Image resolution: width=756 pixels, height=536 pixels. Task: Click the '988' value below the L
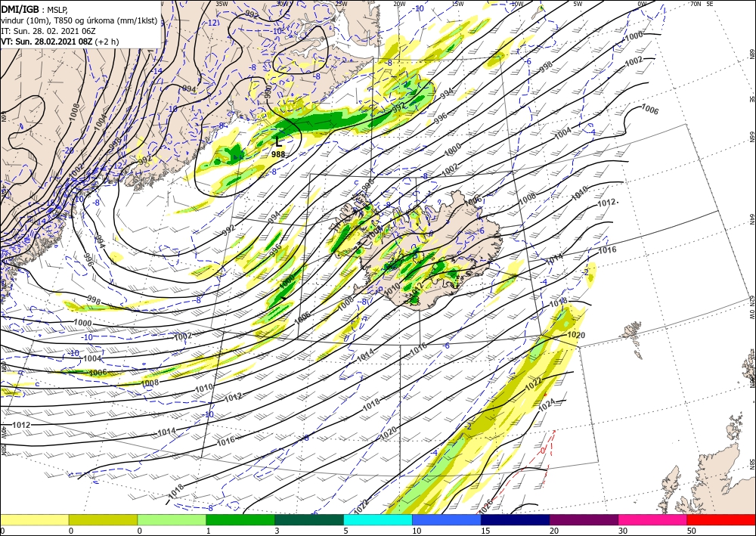pyautogui.click(x=278, y=154)
